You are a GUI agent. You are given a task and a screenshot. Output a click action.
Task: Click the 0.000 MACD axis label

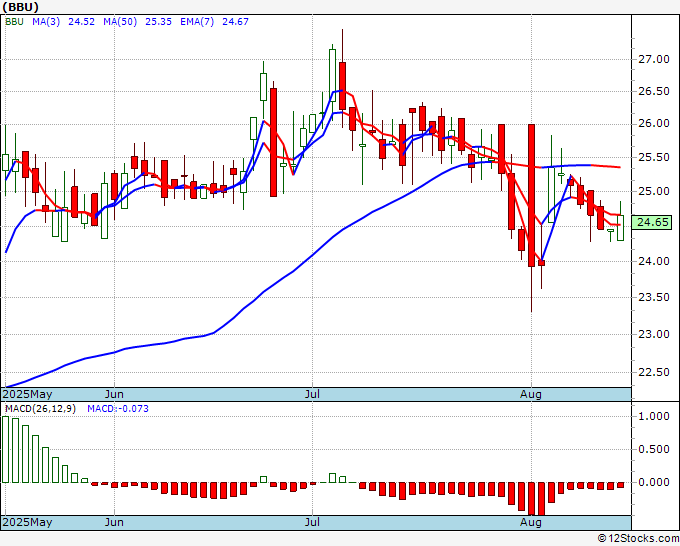coord(654,482)
